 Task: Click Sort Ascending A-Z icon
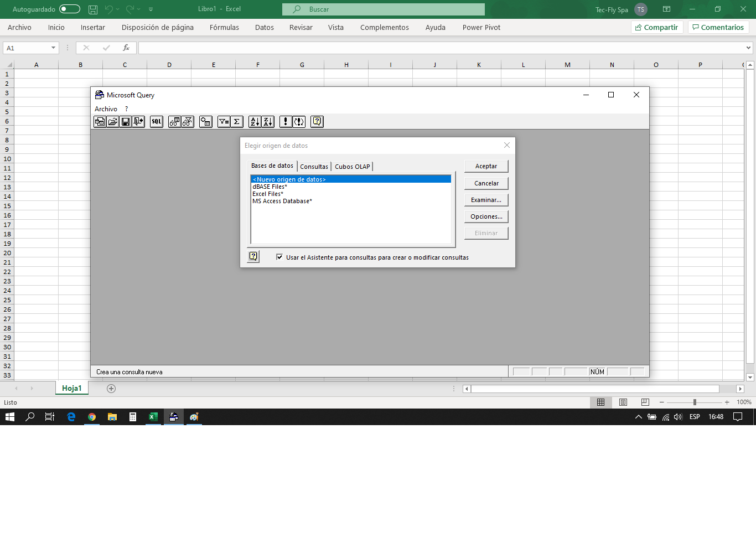coord(255,122)
